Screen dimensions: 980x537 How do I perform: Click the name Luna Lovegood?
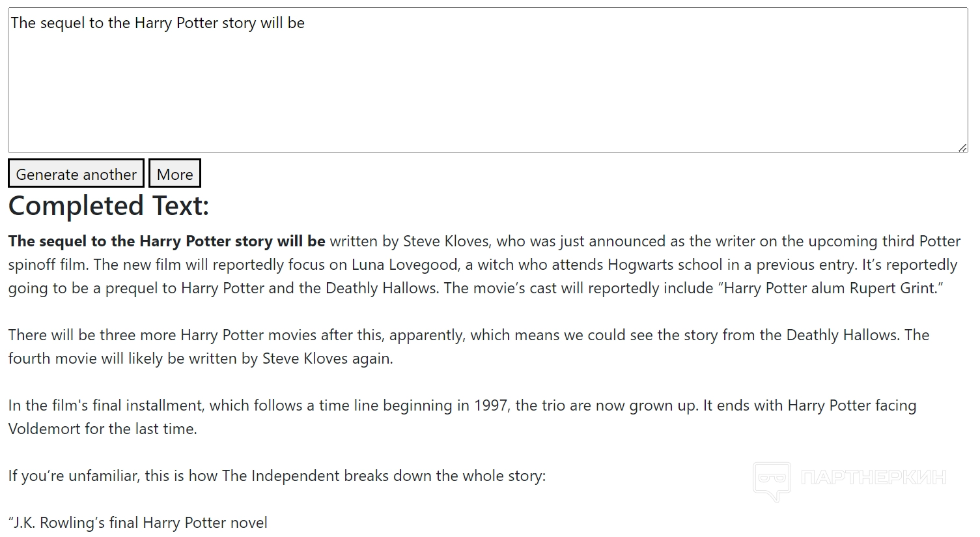[x=404, y=265]
